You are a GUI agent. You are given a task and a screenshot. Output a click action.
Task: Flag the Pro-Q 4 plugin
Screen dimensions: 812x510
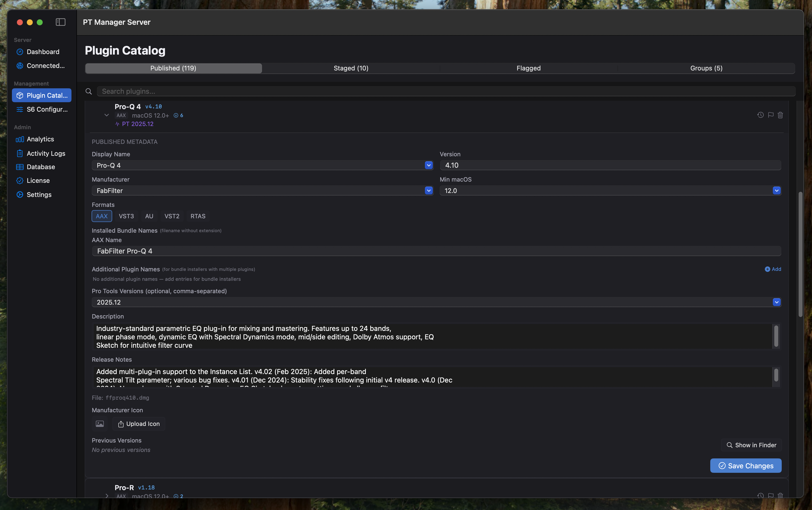coord(771,115)
